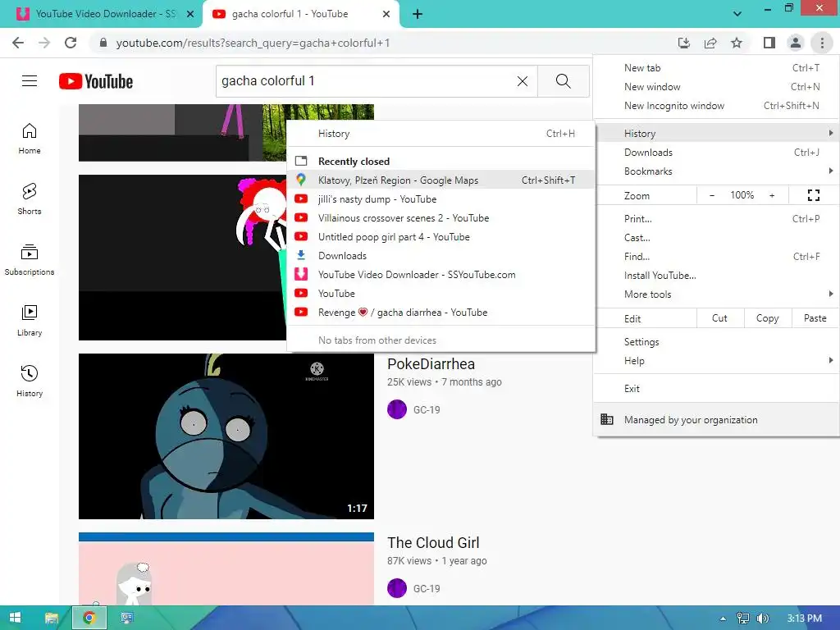840x630 pixels.
Task: Decrease zoom with the minus button
Action: click(x=712, y=195)
